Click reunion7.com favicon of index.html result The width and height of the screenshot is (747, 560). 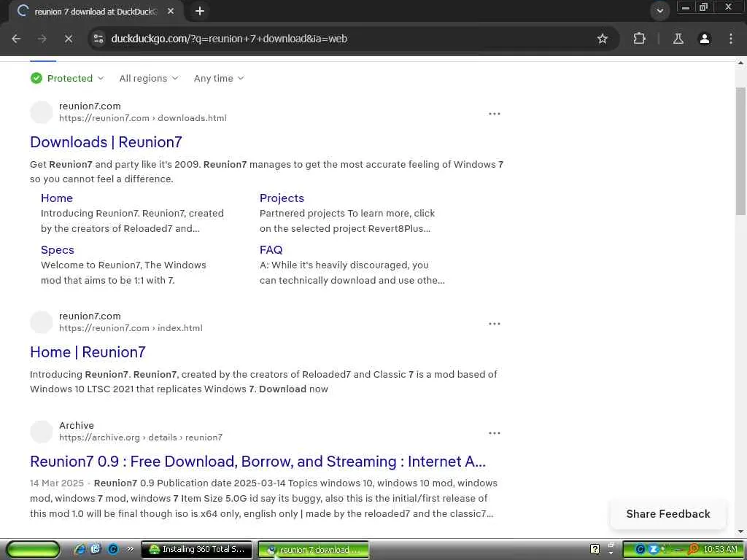42,322
